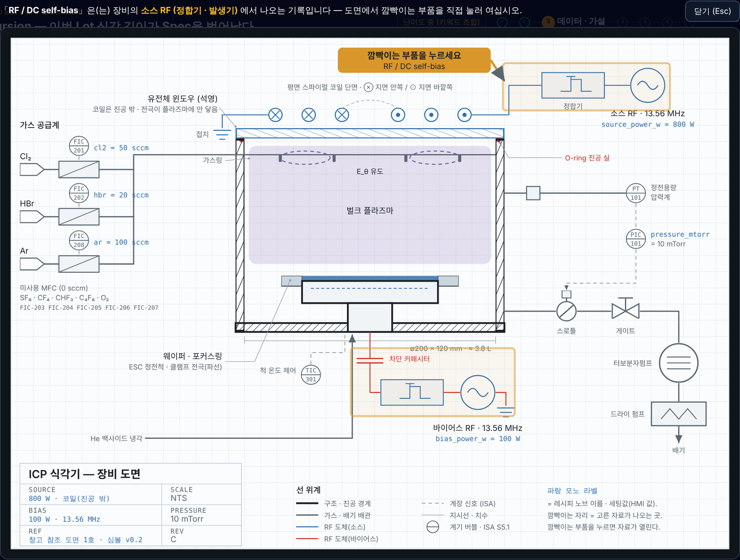Select the bias RF matcher box
Viewport: 740px width, 560px height.
click(x=412, y=392)
